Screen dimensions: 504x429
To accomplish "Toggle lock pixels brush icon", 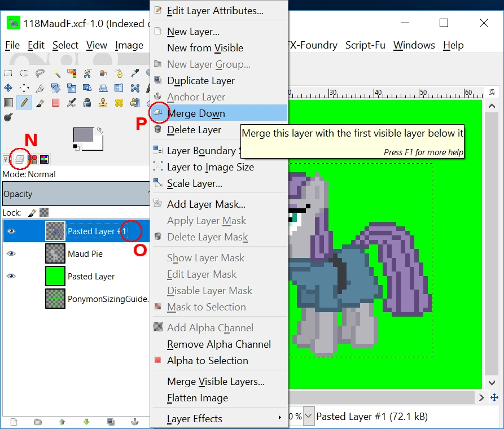I will coord(32,213).
